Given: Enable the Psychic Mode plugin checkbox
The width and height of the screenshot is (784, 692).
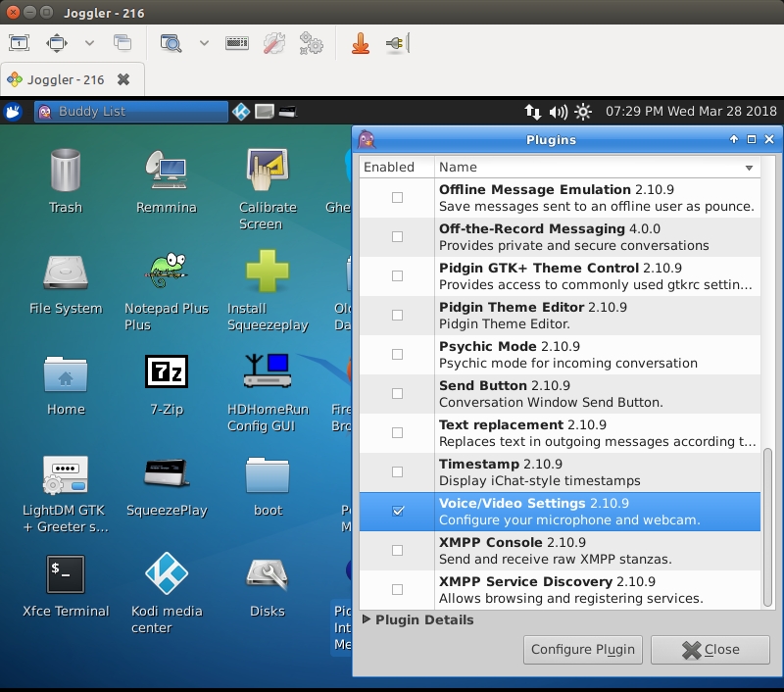Looking at the screenshot, I should tap(398, 354).
